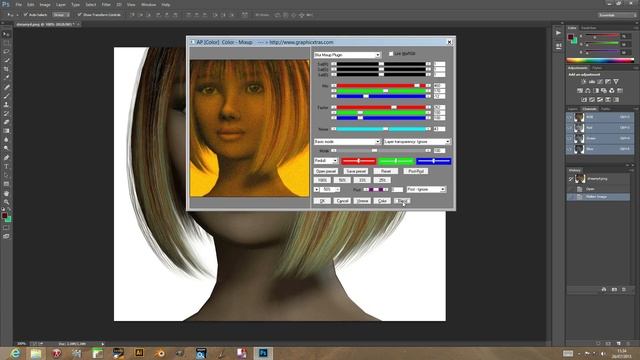Viewport: 640px width, 360px height.
Task: Click the Photoshop taskbar icon
Action: click(263, 353)
